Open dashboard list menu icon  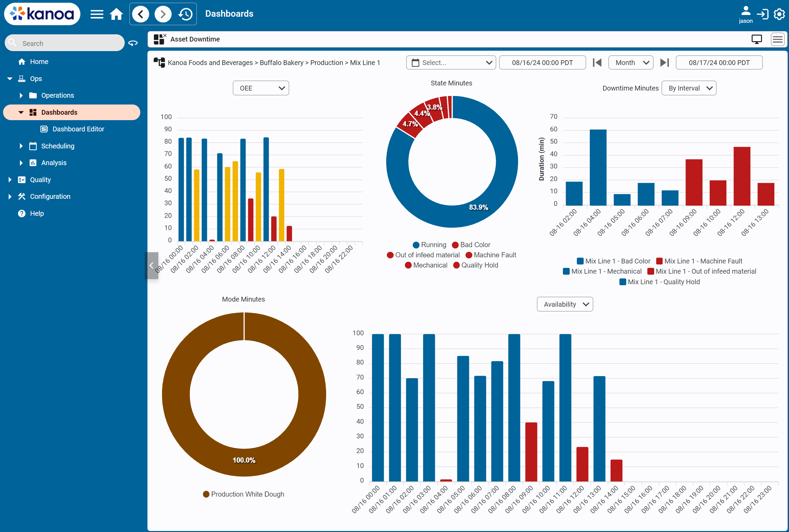tap(778, 39)
